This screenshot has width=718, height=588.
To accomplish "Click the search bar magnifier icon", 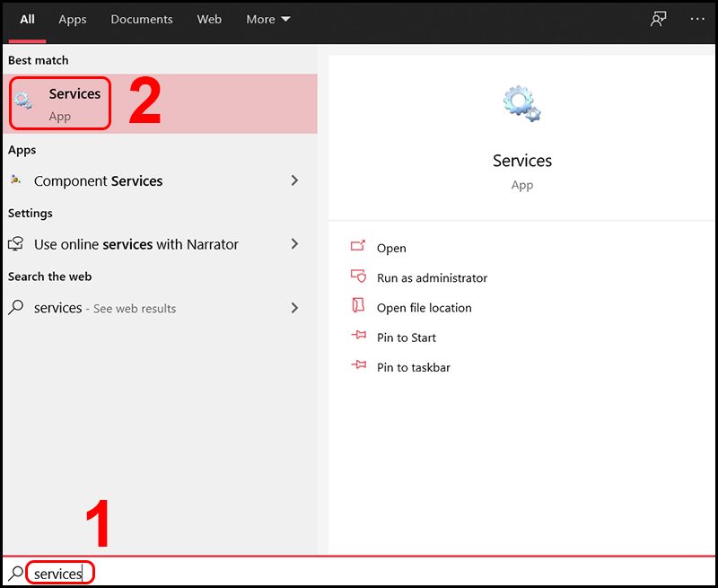I will pyautogui.click(x=15, y=573).
